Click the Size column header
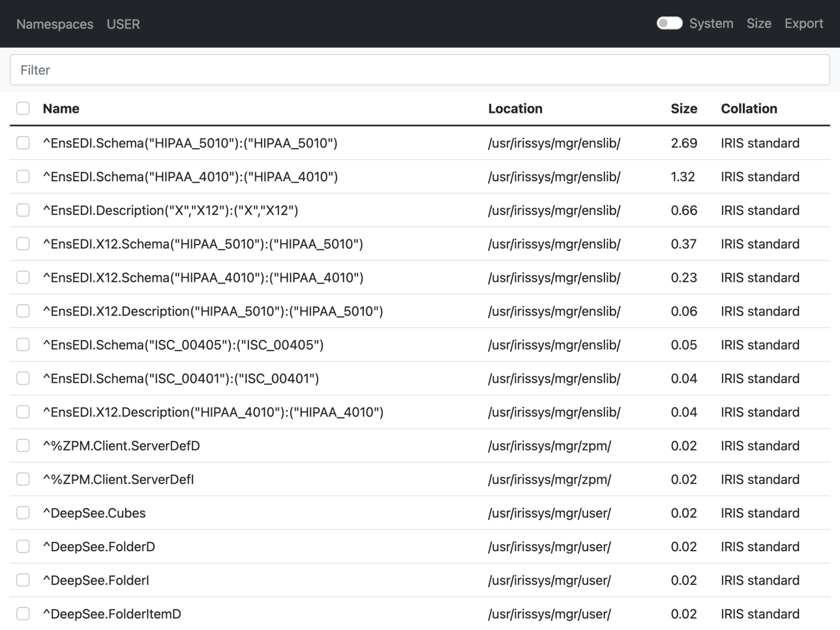 pyautogui.click(x=684, y=109)
